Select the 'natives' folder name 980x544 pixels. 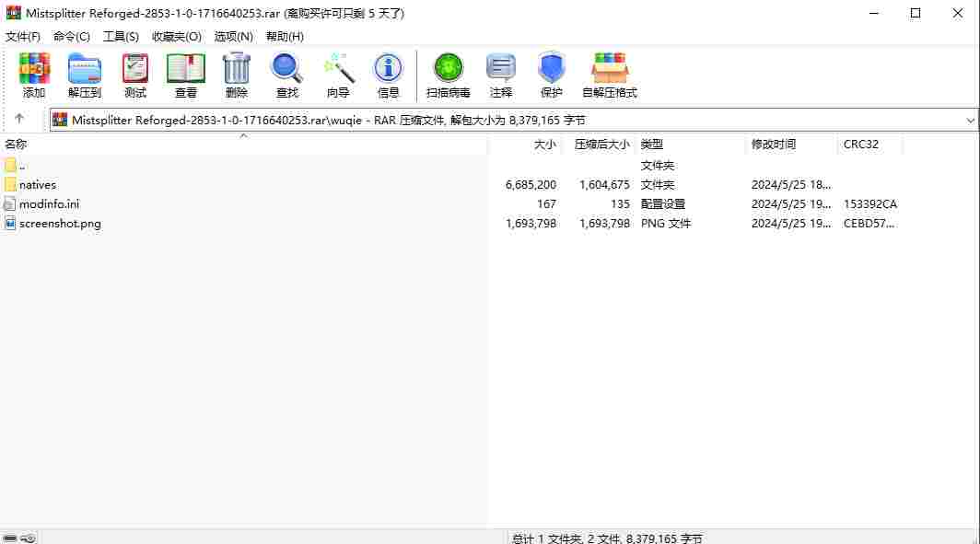[x=38, y=185]
